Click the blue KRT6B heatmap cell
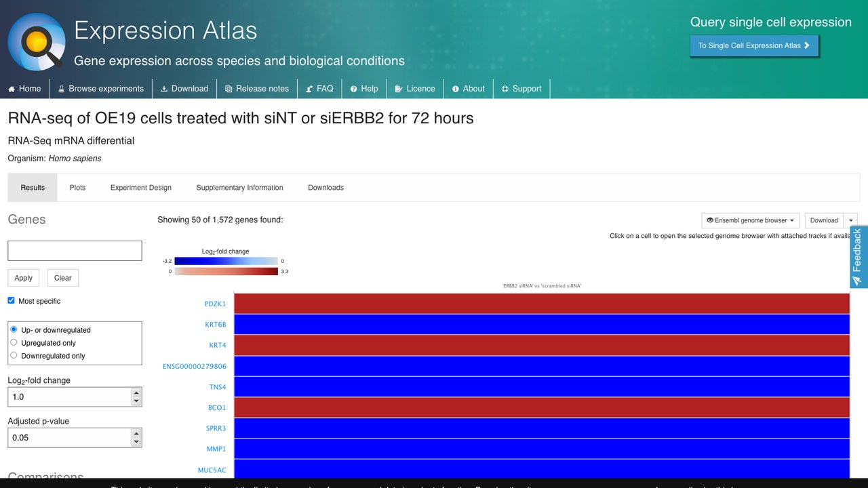868x488 pixels. coord(541,325)
